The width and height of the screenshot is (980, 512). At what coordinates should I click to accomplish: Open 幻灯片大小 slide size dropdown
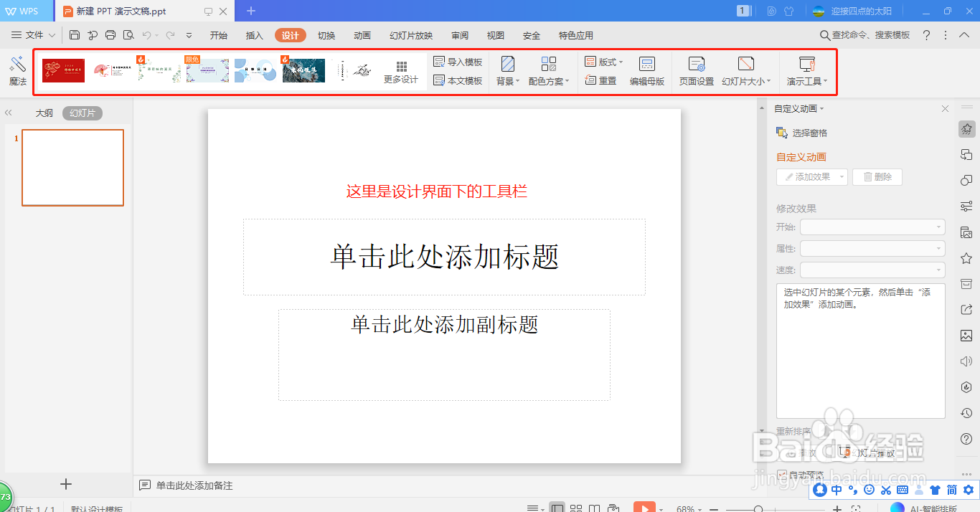[746, 72]
